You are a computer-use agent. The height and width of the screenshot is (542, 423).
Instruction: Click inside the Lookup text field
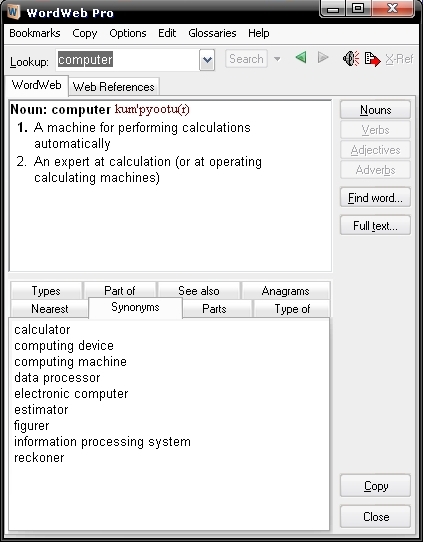pyautogui.click(x=128, y=60)
